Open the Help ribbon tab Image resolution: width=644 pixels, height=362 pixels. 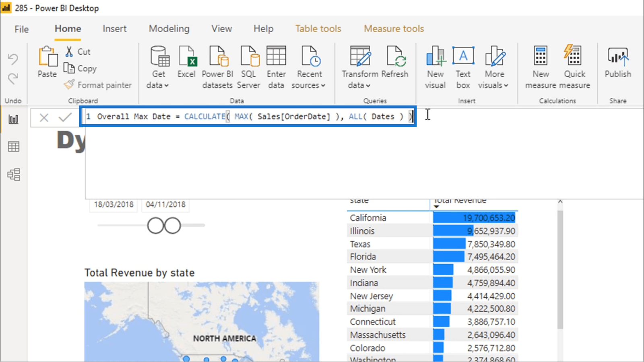263,29
